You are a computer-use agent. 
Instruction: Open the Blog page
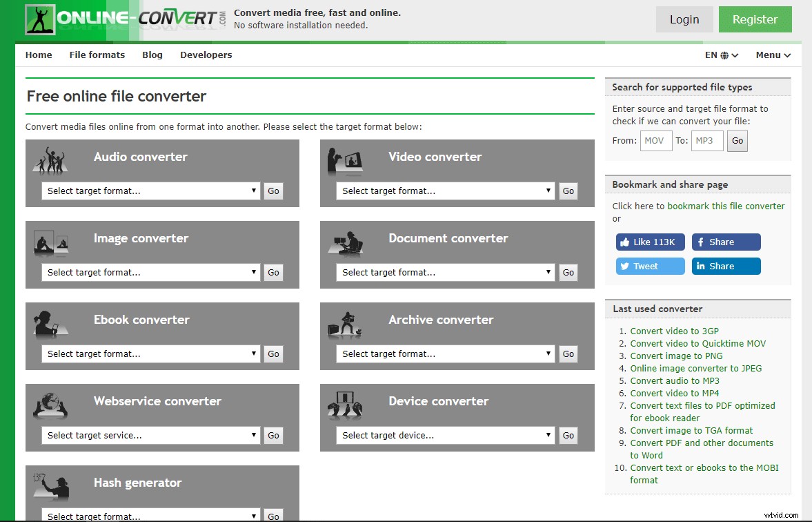[152, 55]
